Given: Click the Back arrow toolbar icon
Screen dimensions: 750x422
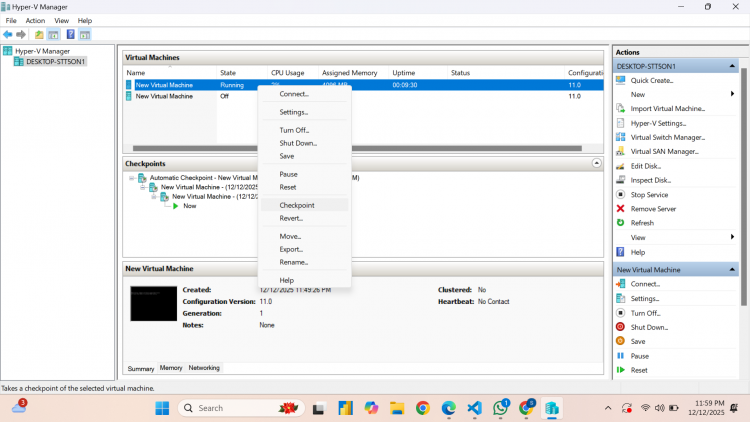Looking at the screenshot, I should (x=7, y=34).
